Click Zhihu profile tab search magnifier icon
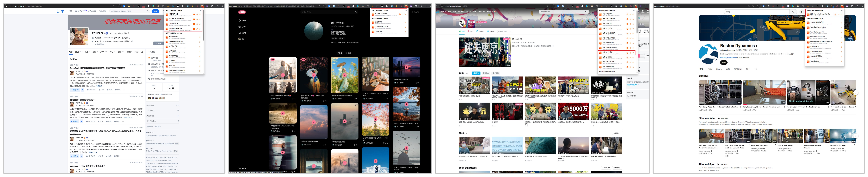The image size is (868, 177). coord(142,52)
